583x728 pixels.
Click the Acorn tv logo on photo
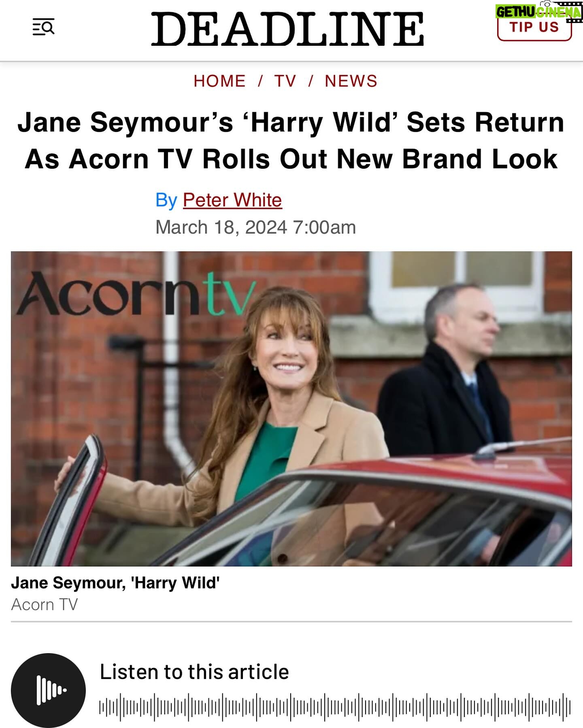pos(135,293)
